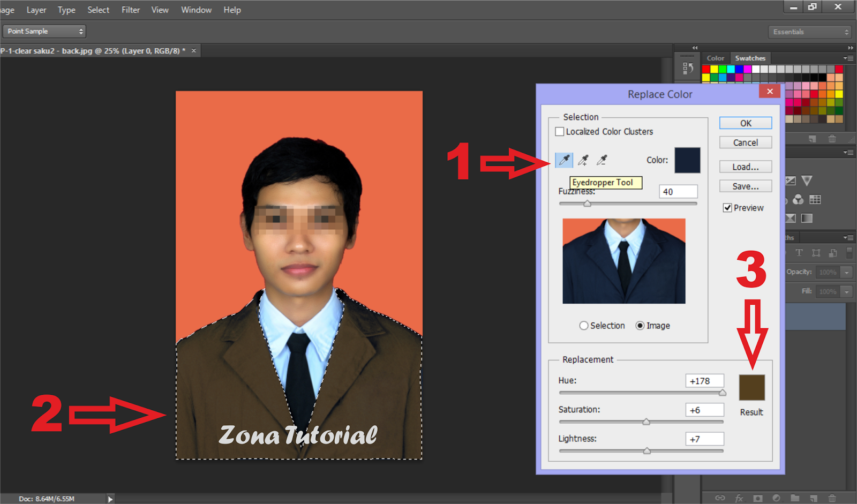Click the Load... button
Screen dimensions: 857x504
pos(746,167)
